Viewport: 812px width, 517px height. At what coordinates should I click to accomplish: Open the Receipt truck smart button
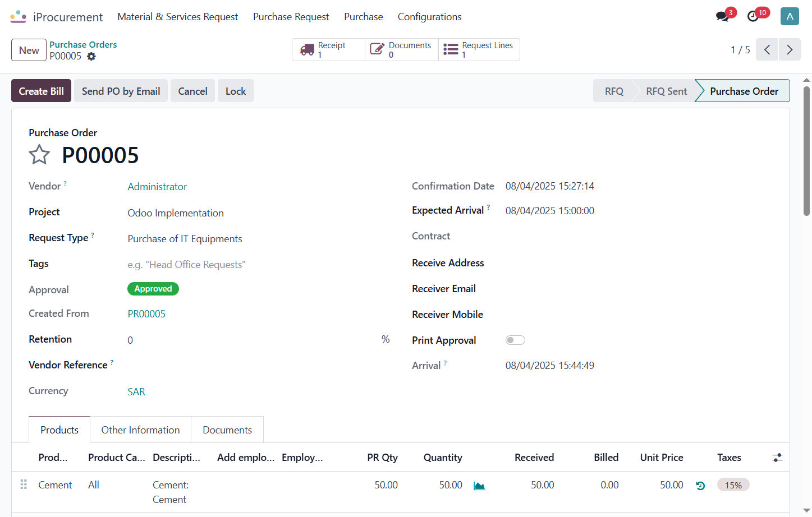pos(329,49)
